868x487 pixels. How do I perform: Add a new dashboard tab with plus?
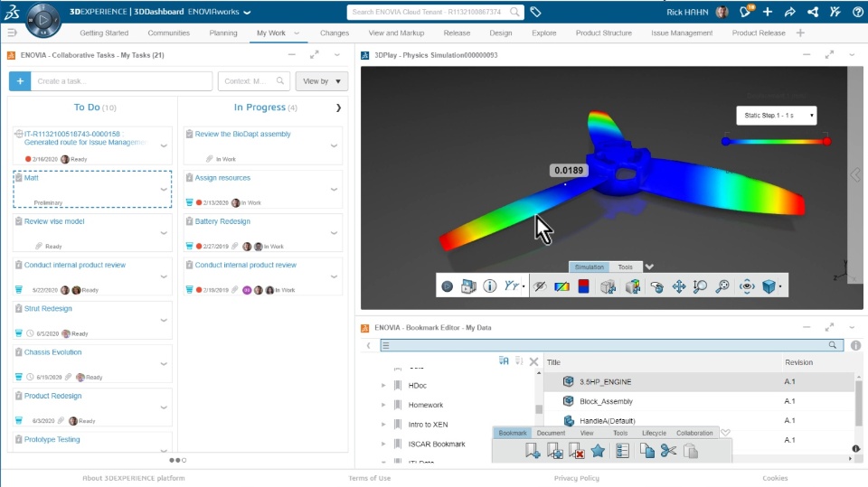pos(800,33)
